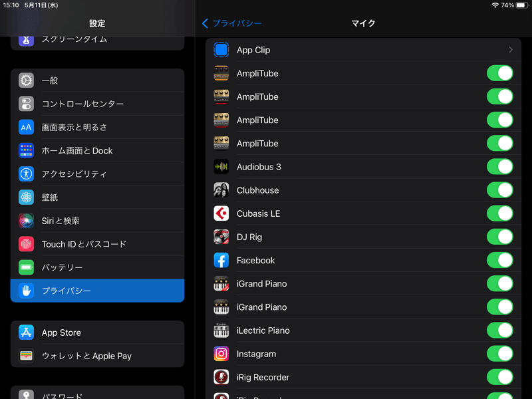This screenshot has width=532, height=399.
Task: Disable microphone access for Clubhouse
Action: 500,190
